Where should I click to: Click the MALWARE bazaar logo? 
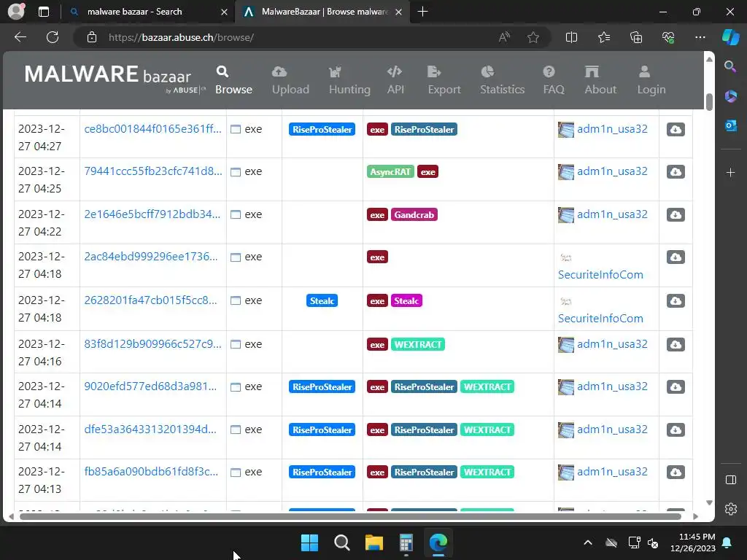click(115, 79)
